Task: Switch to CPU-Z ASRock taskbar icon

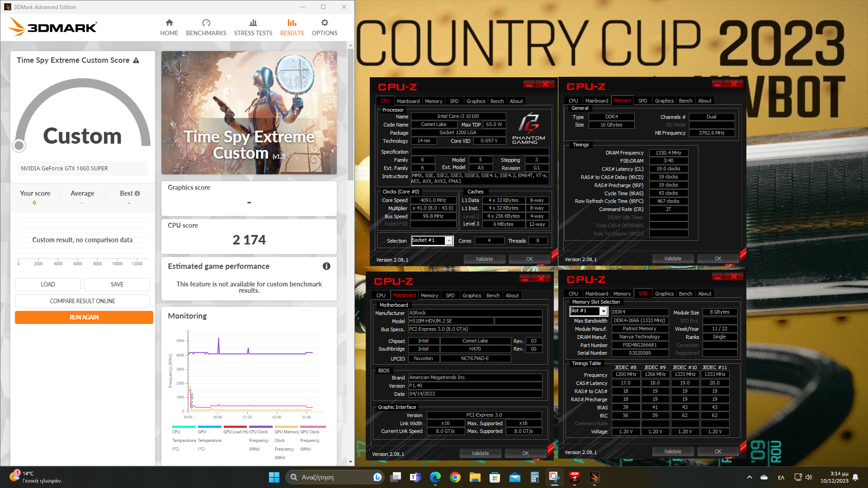Action: click(x=575, y=477)
